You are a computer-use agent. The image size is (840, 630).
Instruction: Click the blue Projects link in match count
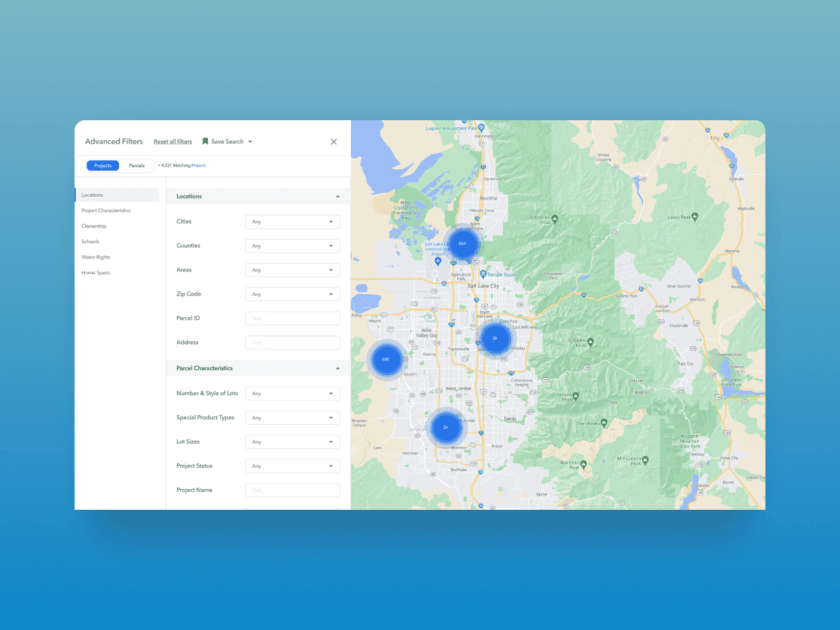199,166
